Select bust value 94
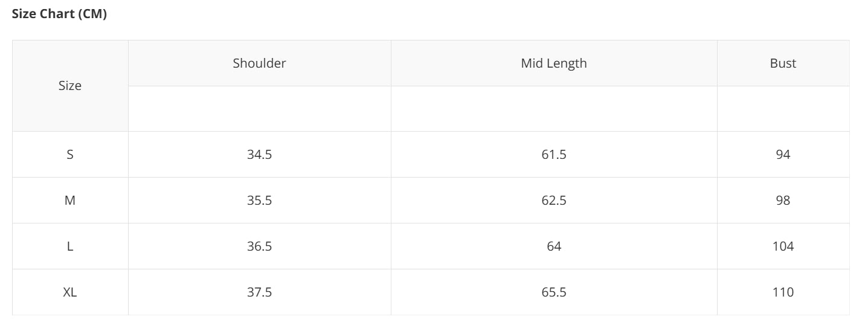 pyautogui.click(x=783, y=155)
